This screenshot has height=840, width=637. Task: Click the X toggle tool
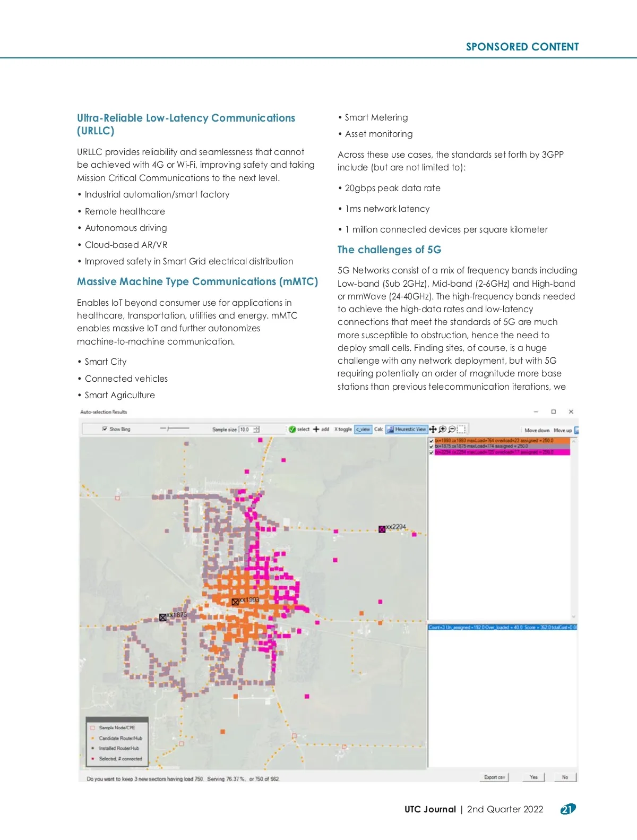coord(343,429)
